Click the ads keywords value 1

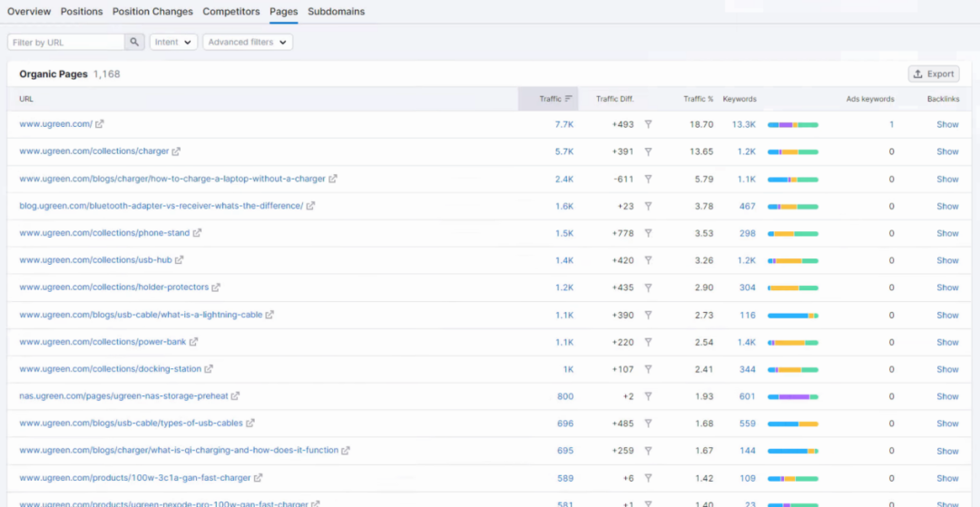891,124
